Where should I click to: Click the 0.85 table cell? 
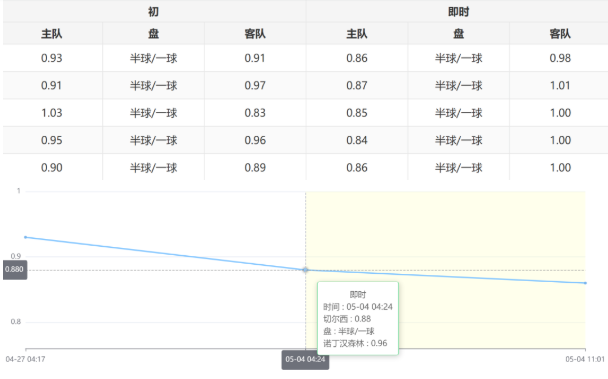tap(357, 113)
